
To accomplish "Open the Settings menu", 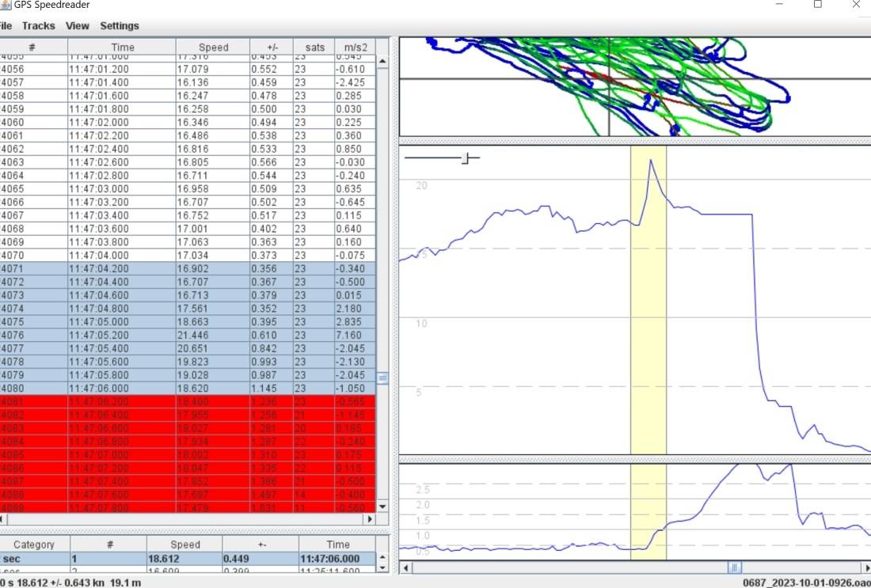I will (119, 25).
